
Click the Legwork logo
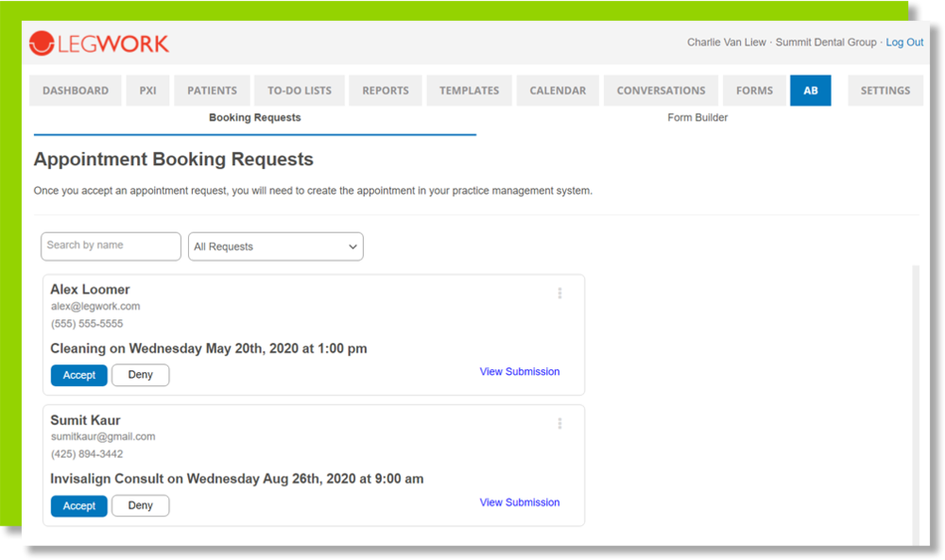[98, 42]
